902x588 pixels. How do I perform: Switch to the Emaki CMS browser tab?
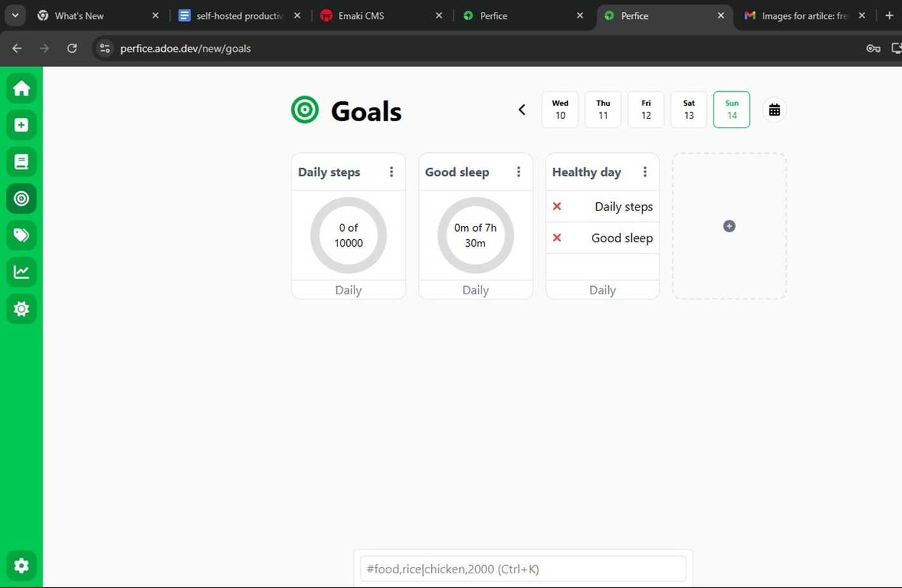click(x=361, y=16)
